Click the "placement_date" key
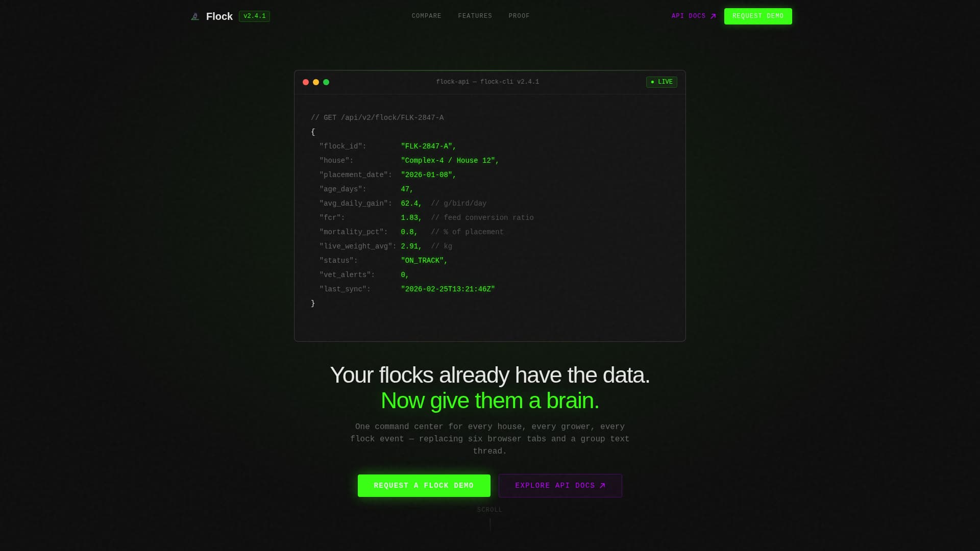This screenshot has width=980, height=551. coord(356,175)
